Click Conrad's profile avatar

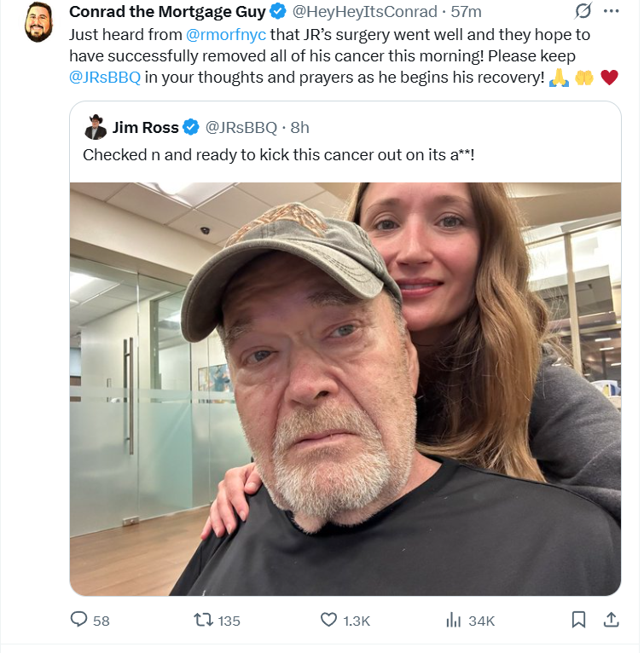click(39, 22)
